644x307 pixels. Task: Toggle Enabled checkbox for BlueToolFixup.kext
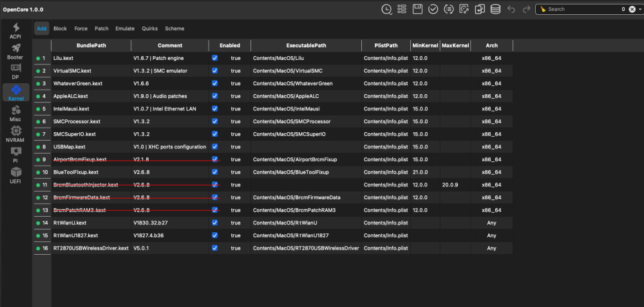(x=215, y=172)
